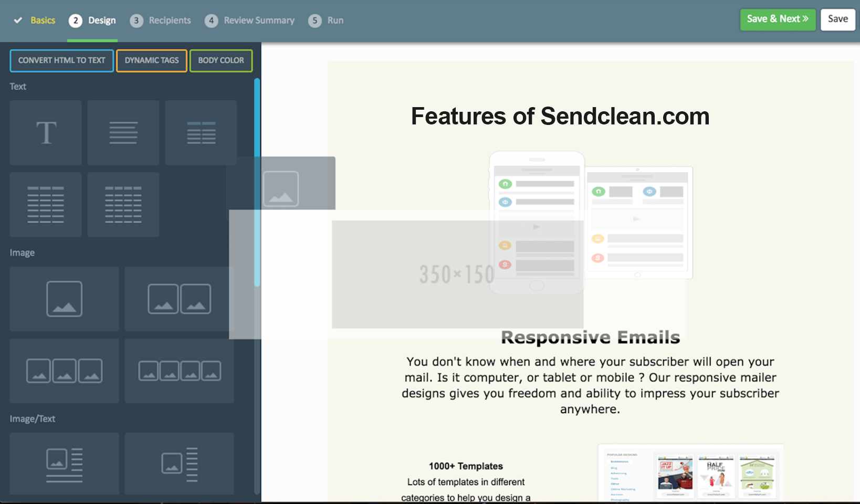The height and width of the screenshot is (504, 860).
Task: Click the block panel scrollbar
Action: click(257, 182)
